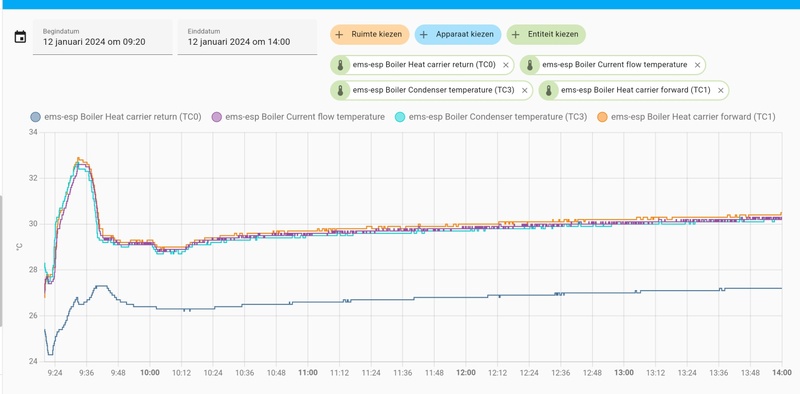Toggle Current flow temperature legend series
This screenshot has width=800, height=394.
pyautogui.click(x=298, y=117)
